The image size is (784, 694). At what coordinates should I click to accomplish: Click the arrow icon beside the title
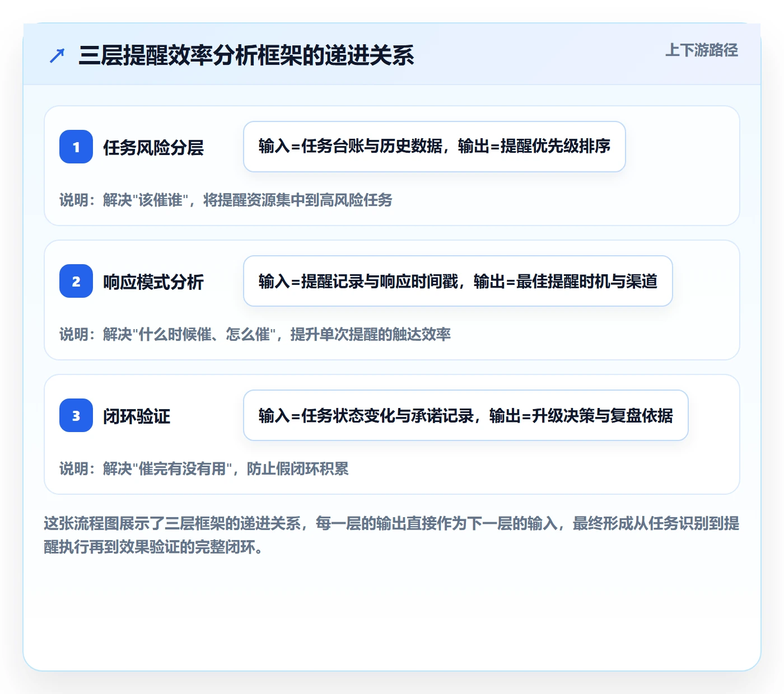(x=57, y=55)
